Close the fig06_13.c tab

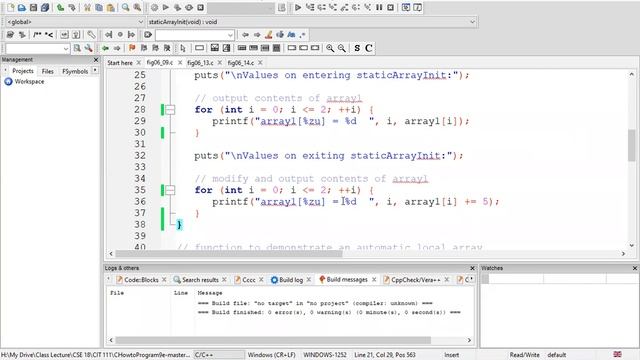coord(220,62)
